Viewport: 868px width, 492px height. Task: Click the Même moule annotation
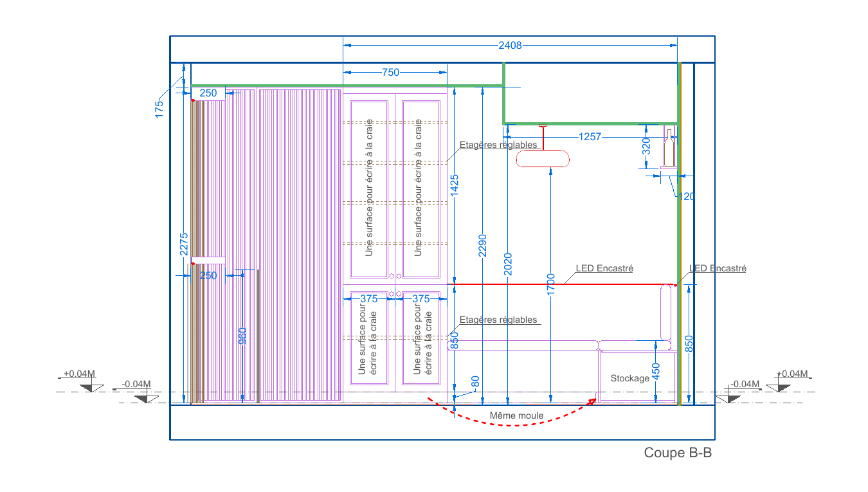(x=516, y=415)
